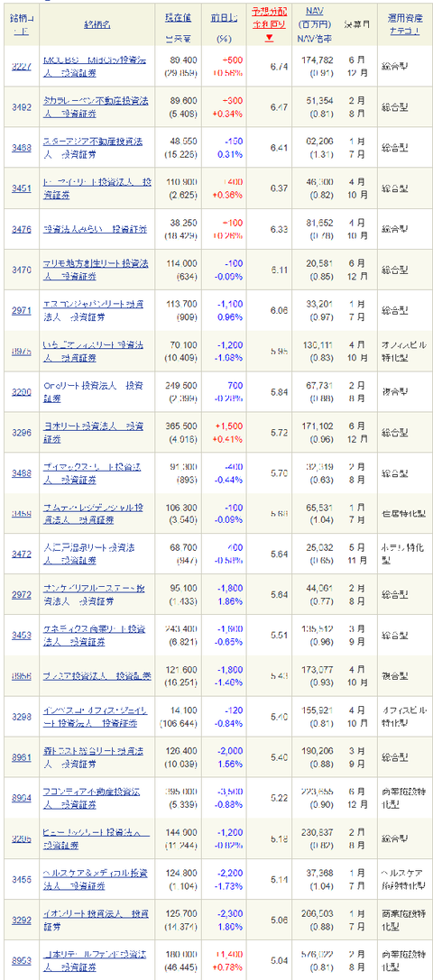Open いちごオフィスリート name link
Viewport: 433px width, 980px height.
(93, 352)
